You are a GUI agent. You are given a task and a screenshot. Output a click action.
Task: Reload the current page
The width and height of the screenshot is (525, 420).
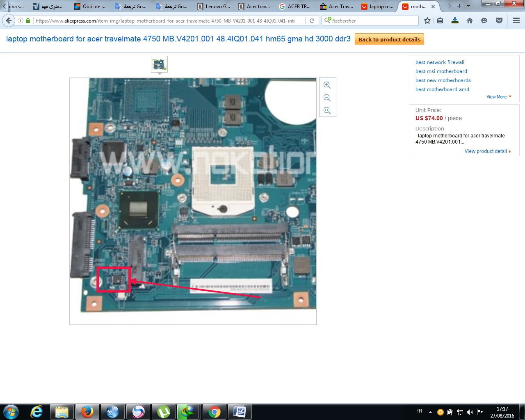tap(312, 21)
